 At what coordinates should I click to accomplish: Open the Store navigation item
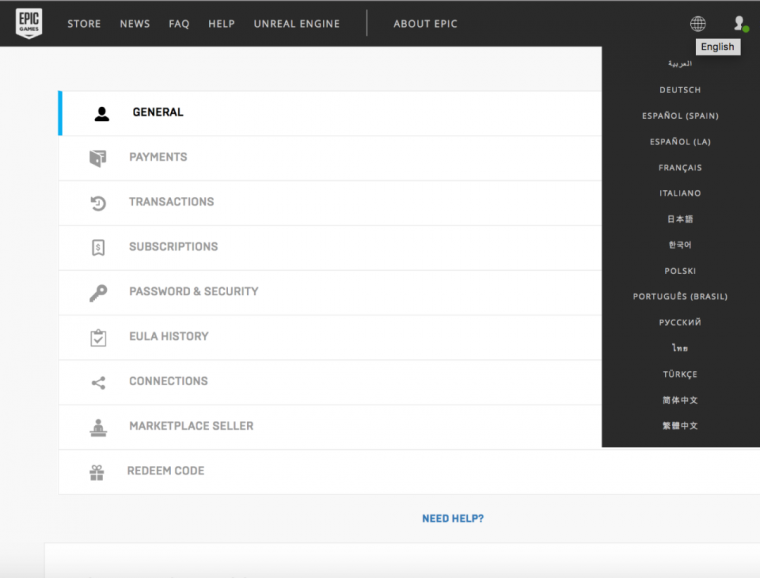point(84,24)
